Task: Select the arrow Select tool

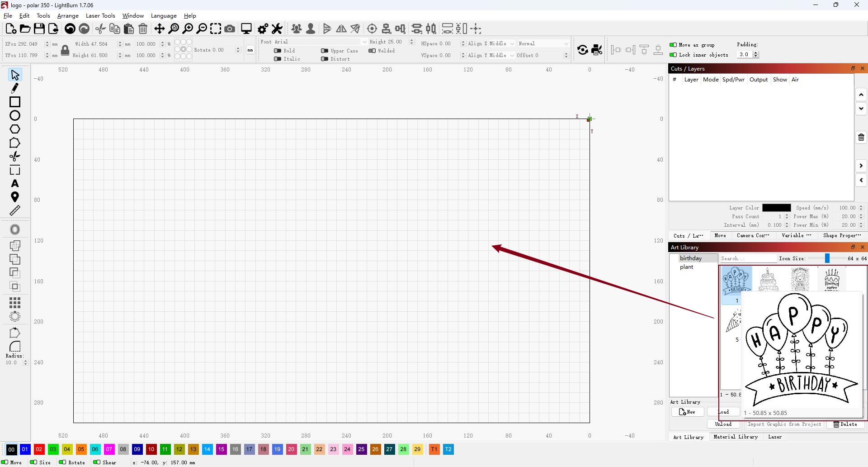Action: click(15, 75)
